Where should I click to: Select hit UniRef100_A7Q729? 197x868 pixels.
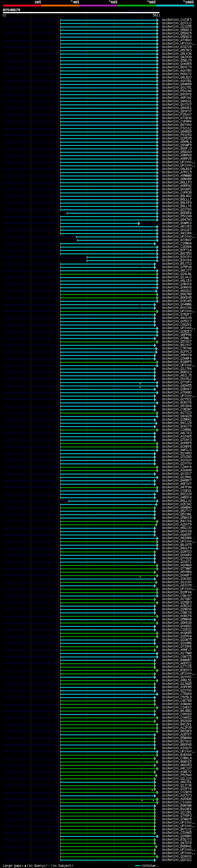(176, 47)
